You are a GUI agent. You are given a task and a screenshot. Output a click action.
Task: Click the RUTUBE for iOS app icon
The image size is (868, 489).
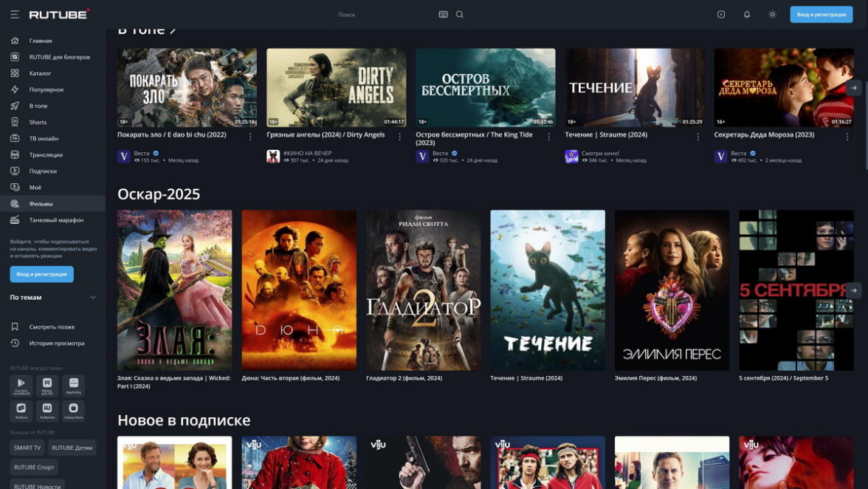(x=47, y=386)
